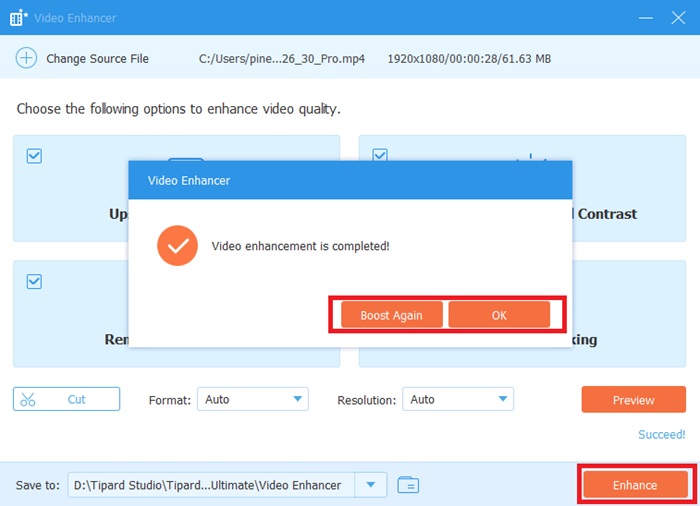The width and height of the screenshot is (700, 506).
Task: Open the Format dropdown set to Auto
Action: point(252,399)
